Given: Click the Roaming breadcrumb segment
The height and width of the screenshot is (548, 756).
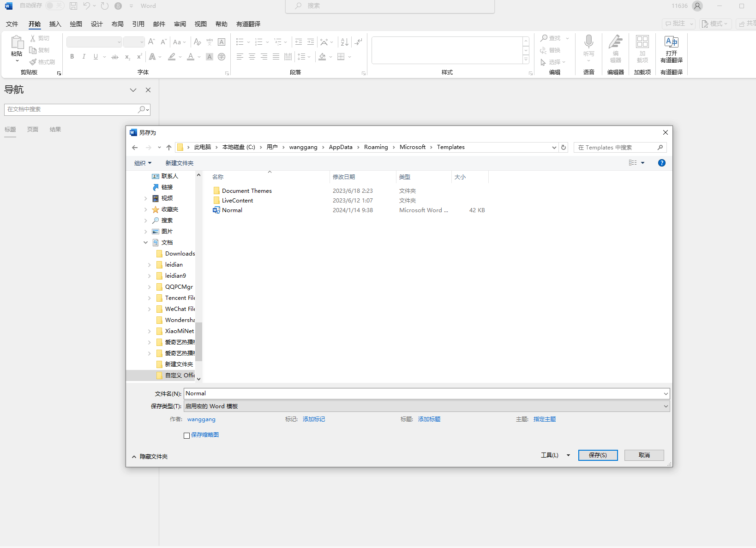Looking at the screenshot, I should (376, 148).
